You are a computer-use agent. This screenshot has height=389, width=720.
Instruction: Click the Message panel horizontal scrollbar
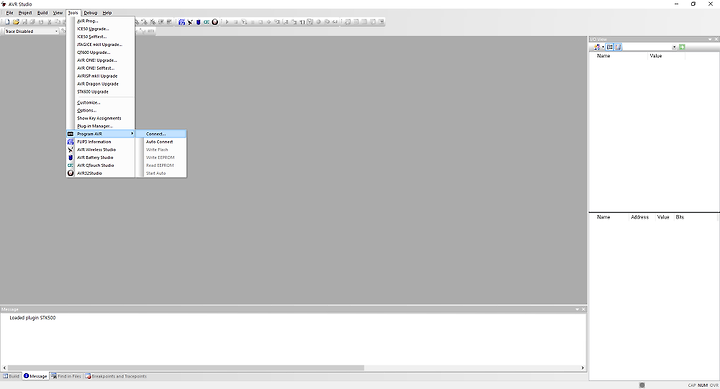tap(186, 368)
